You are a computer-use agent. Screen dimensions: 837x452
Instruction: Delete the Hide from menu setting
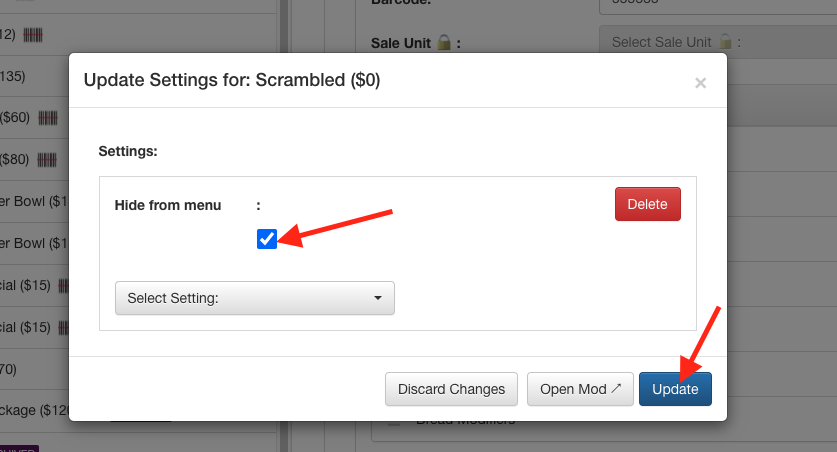pyautogui.click(x=647, y=204)
